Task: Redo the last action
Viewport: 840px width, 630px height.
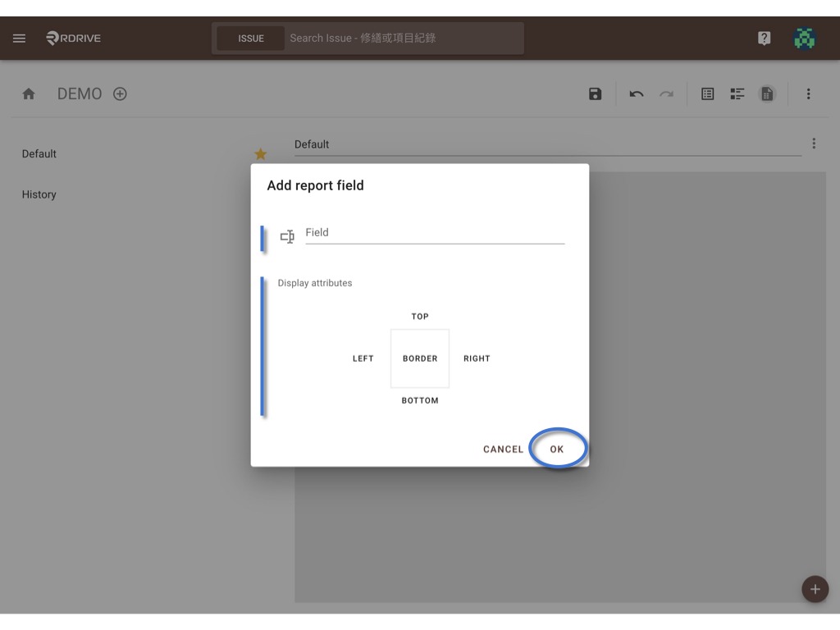Action: coord(666,94)
